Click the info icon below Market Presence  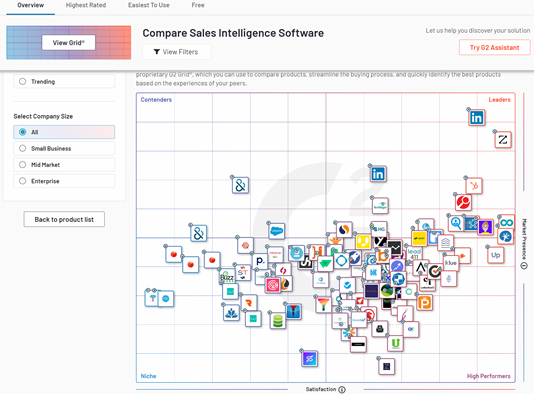pos(524,266)
